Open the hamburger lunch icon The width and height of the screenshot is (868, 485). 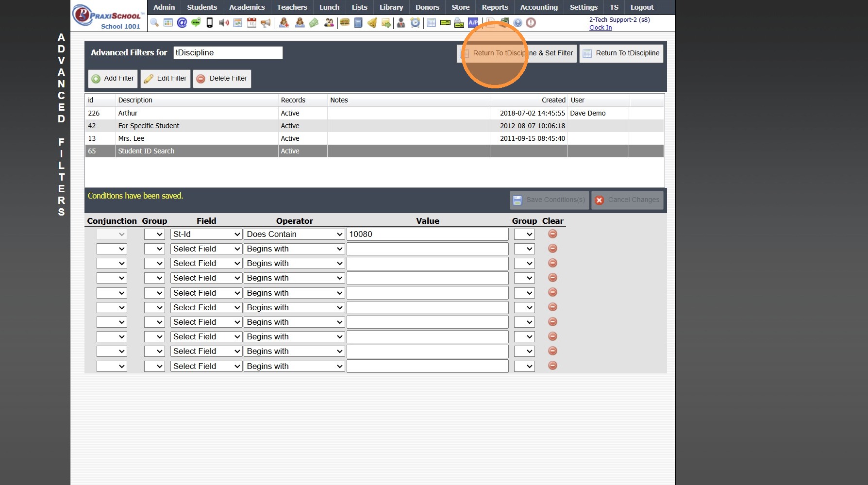pos(345,22)
